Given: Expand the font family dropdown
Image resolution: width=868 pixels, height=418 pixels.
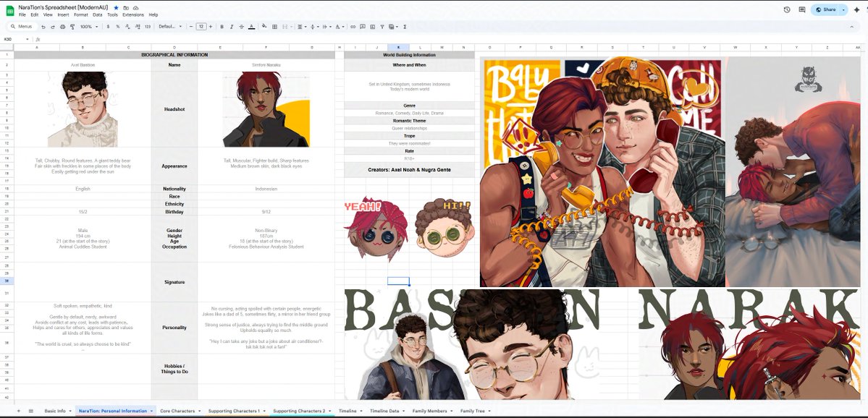Looking at the screenshot, I should point(174,27).
